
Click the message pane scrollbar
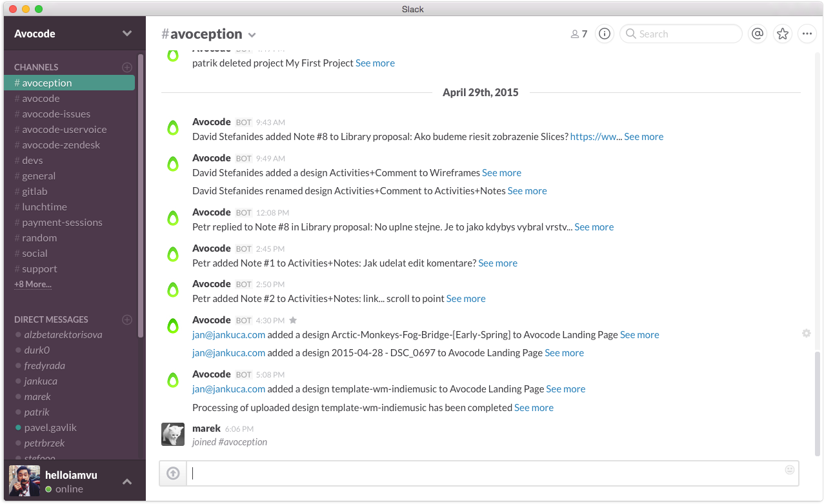(x=818, y=403)
